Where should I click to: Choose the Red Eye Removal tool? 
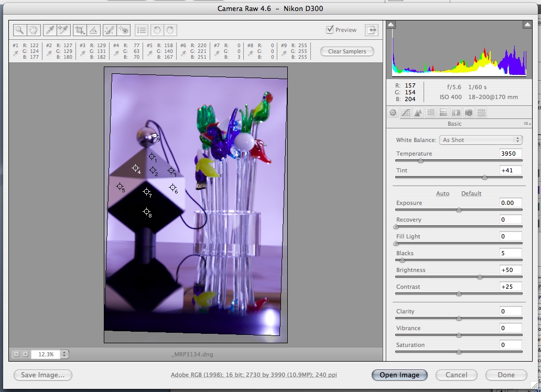(124, 30)
